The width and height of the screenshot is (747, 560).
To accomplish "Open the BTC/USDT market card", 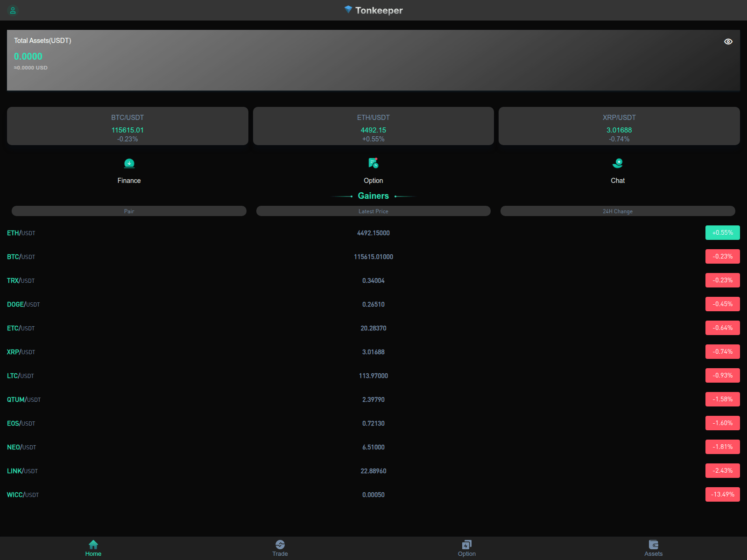I will 127,126.
